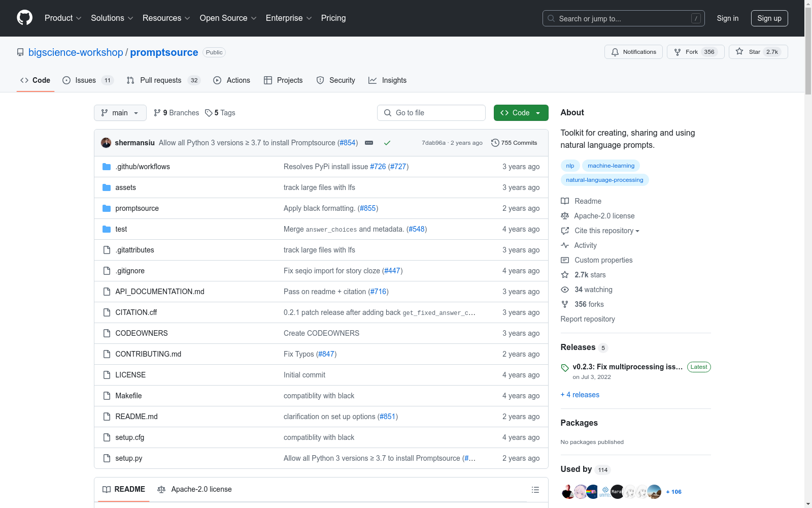View the 755 Commits history
Image resolution: width=812 pixels, height=508 pixels.
coord(514,143)
